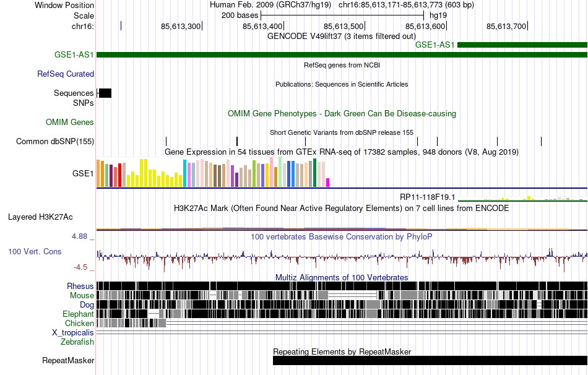Viewport: 588px width, 375px height.
Task: Click the SNPs label under Sequences
Action: 84,103
